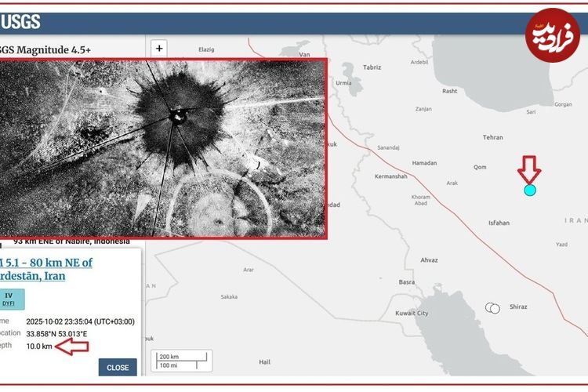The width and height of the screenshot is (588, 392).
Task: Open the M 5.1 Ardestān, Iran event link
Action: click(x=46, y=269)
